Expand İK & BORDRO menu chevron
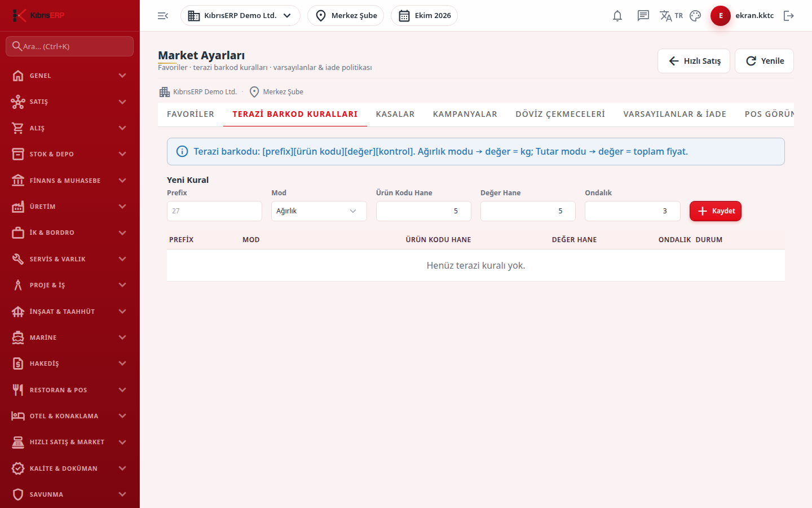Image resolution: width=812 pixels, height=508 pixels. coord(122,233)
